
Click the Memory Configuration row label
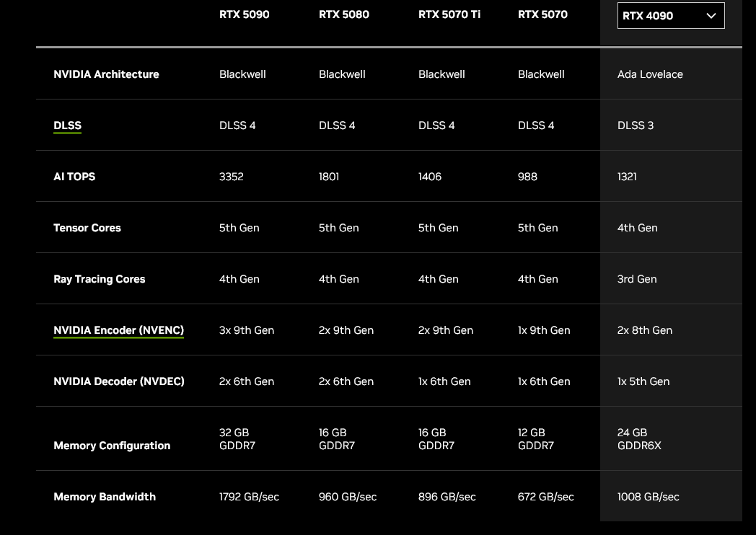tap(112, 446)
